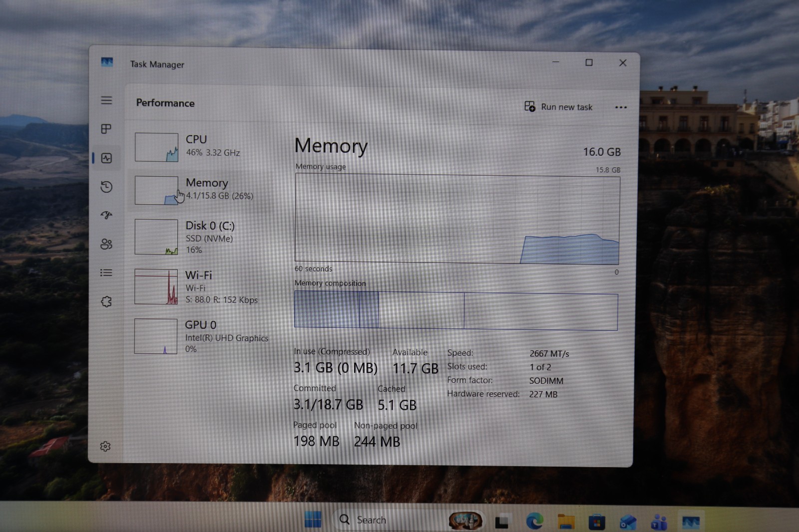The image size is (799, 532).
Task: Click the Committed value 3.1/18.7 GB
Action: (328, 404)
